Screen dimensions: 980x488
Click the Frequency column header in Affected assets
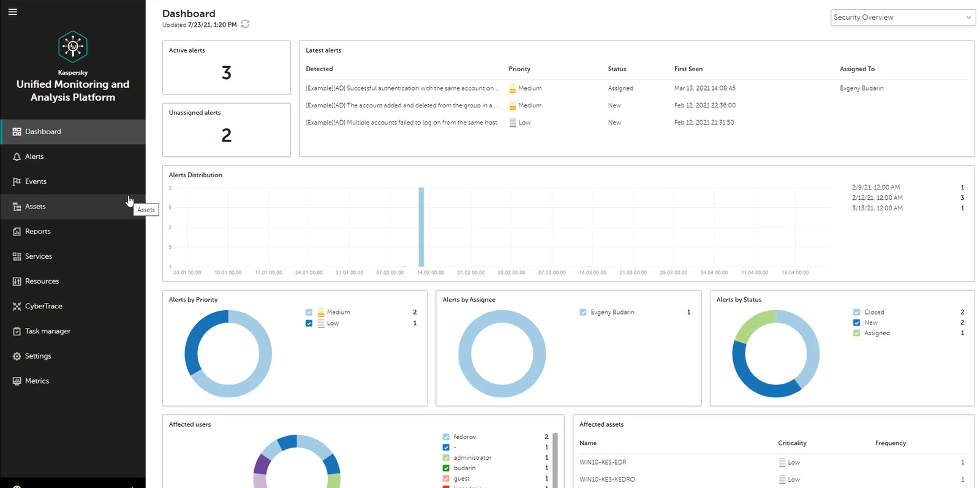pos(891,443)
